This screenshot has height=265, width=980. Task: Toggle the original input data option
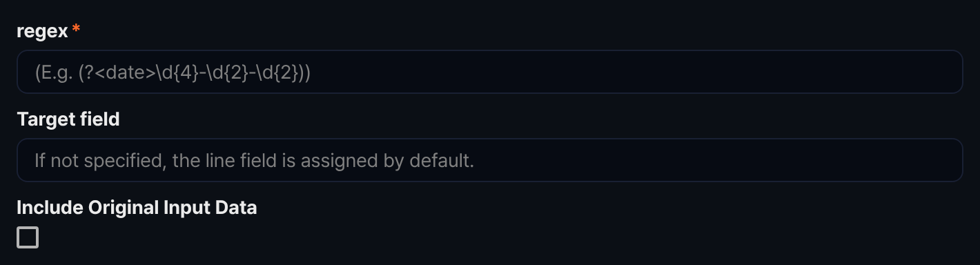(x=28, y=237)
